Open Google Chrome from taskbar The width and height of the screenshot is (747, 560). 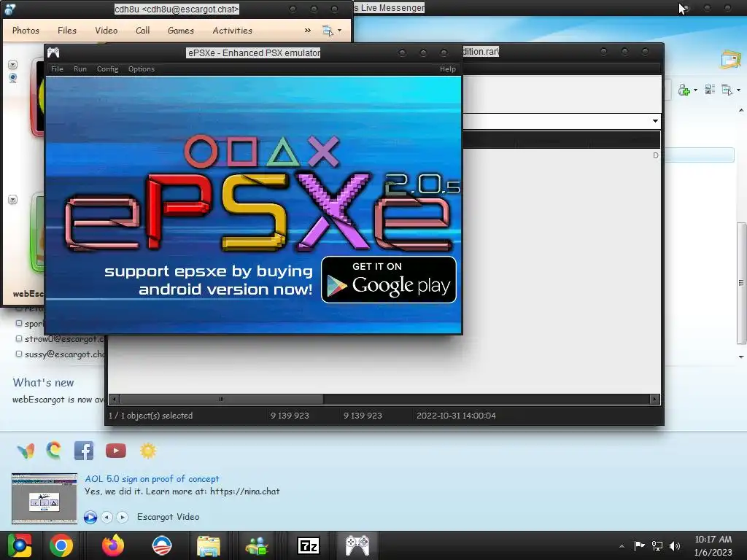(x=61, y=545)
